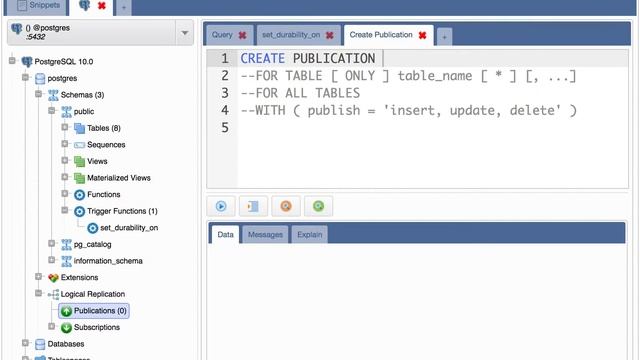
Task: Click the '--FOR ALL TABLES' comment line
Action: click(300, 93)
